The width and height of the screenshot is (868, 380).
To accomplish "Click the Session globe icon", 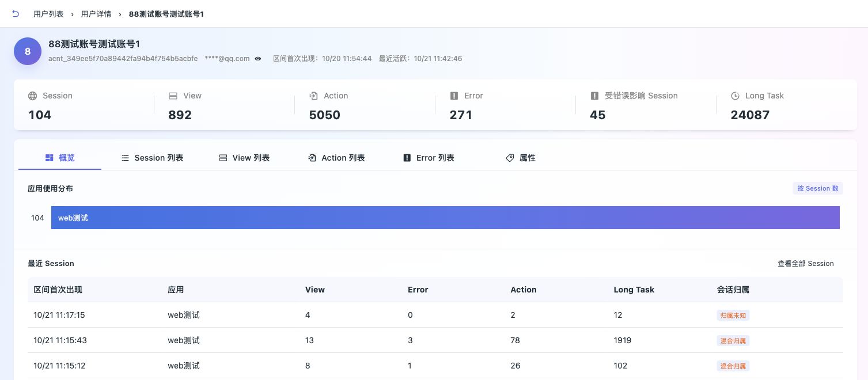I will (x=32, y=96).
